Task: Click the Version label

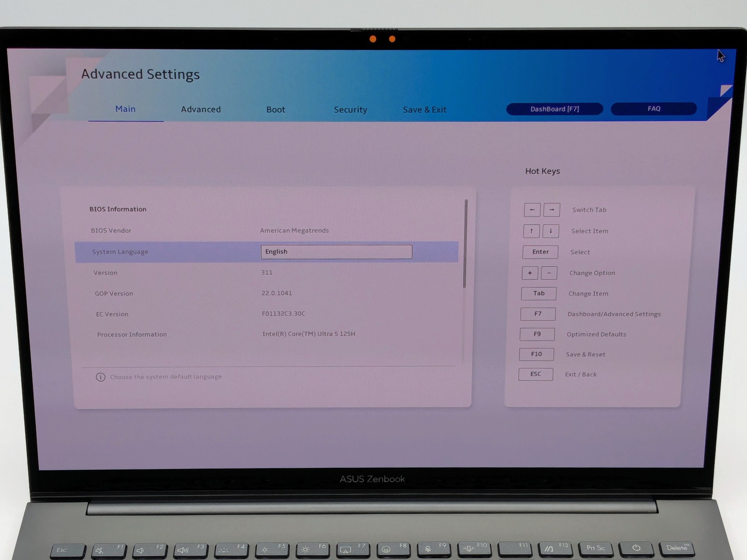Action: click(x=106, y=273)
